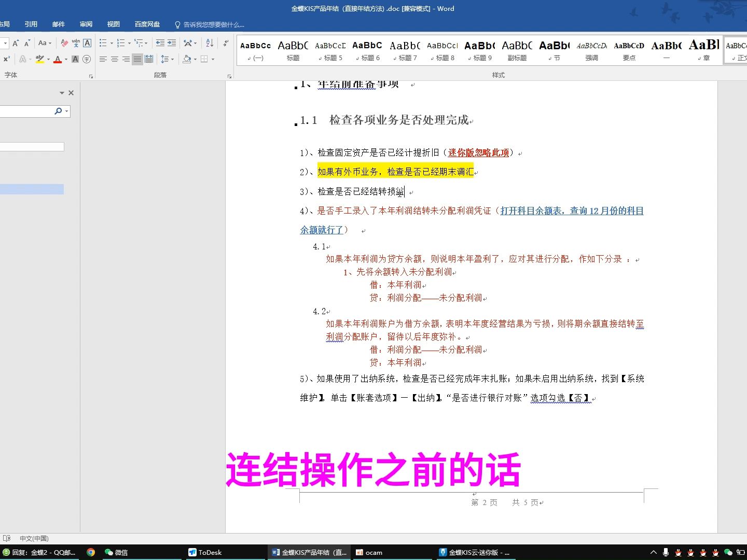
Task: Click the character border icon
Action: coord(87,43)
